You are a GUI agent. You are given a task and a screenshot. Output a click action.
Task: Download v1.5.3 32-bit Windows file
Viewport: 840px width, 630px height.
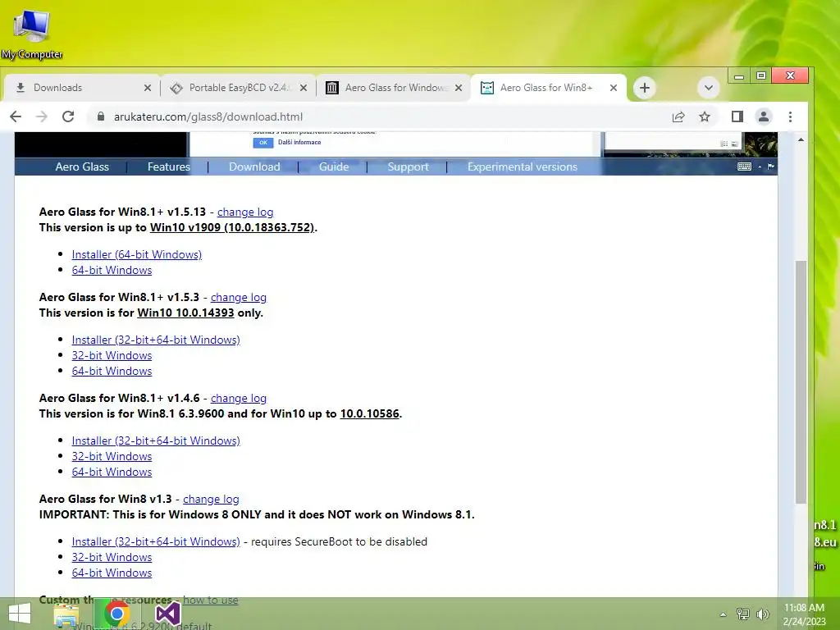pos(112,355)
